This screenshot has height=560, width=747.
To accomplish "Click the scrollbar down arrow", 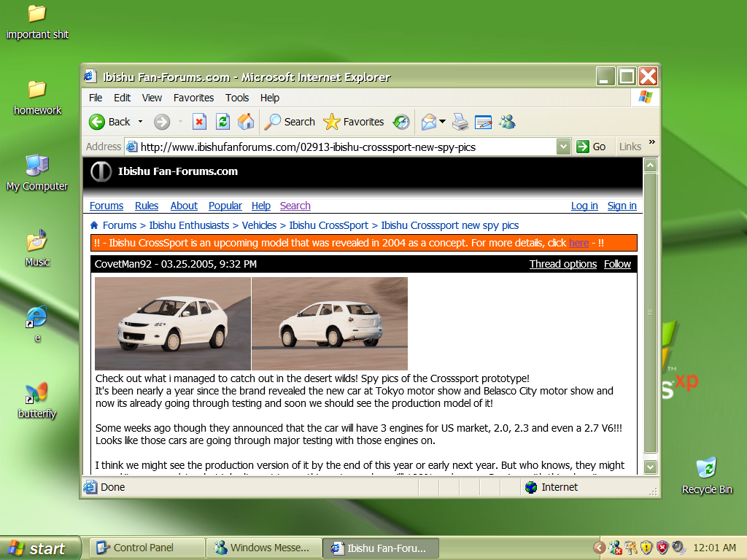I will tap(650, 467).
